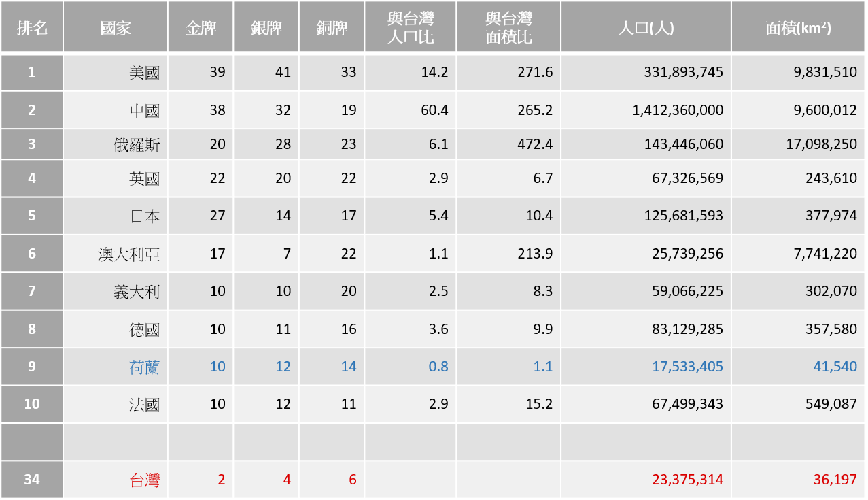Select the 與台灣面積比 header cell

508,28
